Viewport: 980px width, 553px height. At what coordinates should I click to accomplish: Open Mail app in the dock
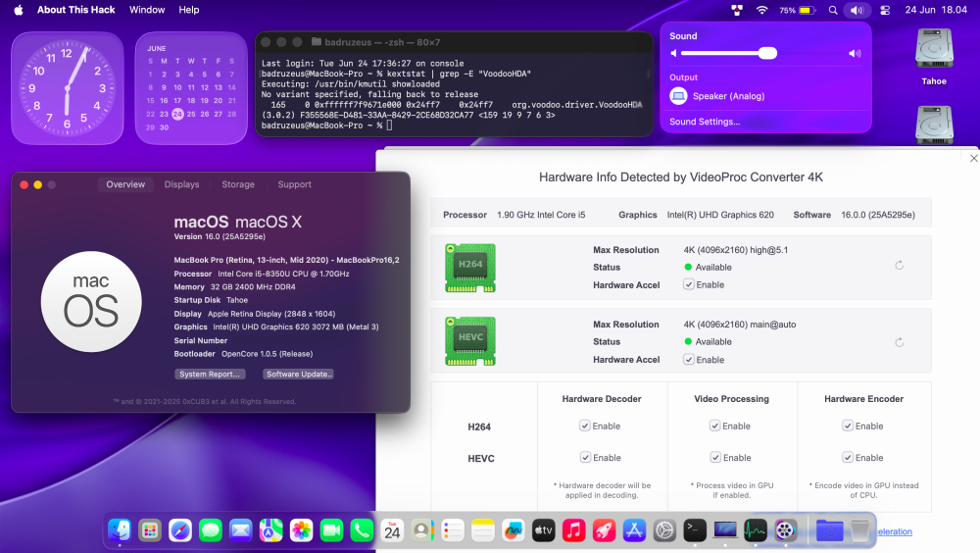241,530
